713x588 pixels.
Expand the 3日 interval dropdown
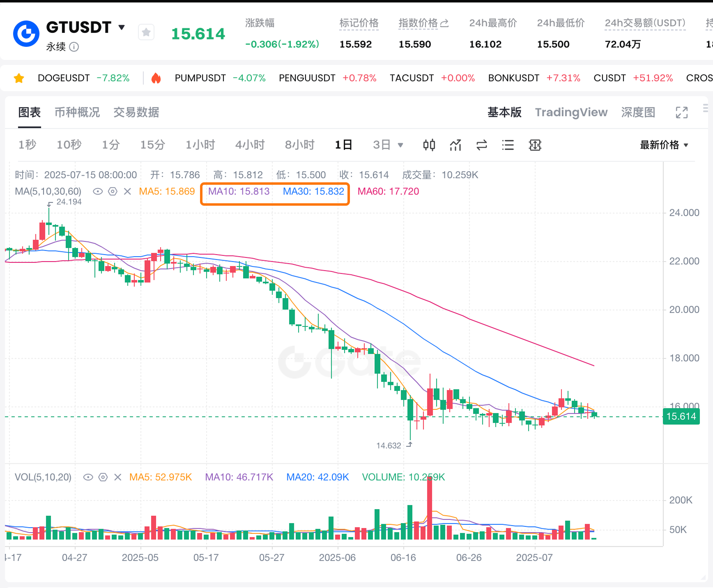[400, 145]
